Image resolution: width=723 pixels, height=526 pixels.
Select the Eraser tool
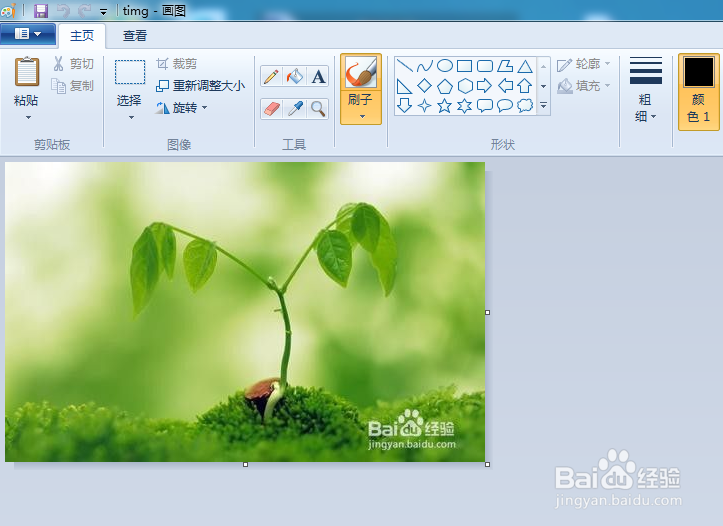[x=272, y=109]
